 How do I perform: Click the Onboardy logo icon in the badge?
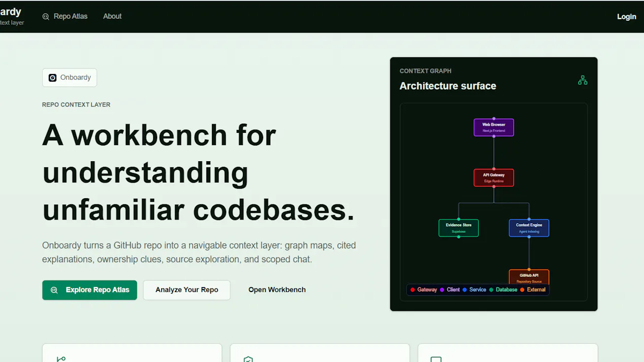coord(53,78)
